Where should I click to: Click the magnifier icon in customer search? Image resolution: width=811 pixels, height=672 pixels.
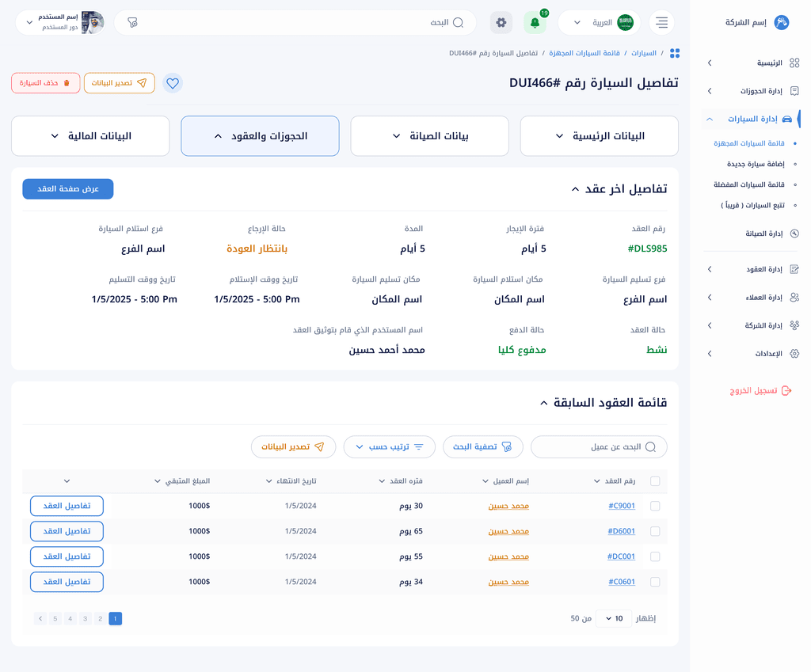pos(651,447)
